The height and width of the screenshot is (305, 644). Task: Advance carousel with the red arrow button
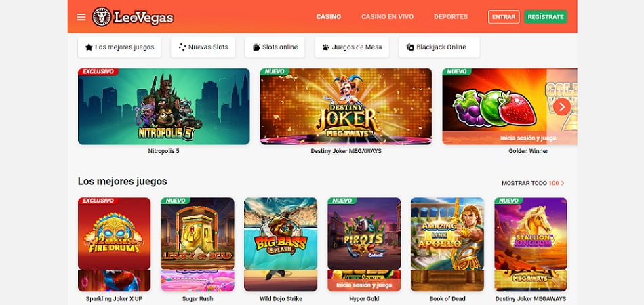562,106
